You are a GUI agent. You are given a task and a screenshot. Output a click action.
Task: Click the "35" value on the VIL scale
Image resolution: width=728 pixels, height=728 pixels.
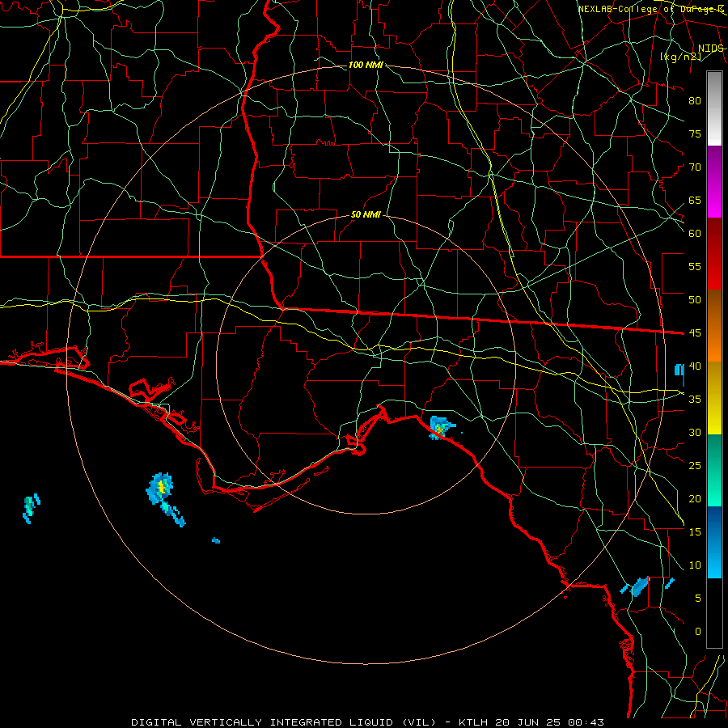click(695, 400)
